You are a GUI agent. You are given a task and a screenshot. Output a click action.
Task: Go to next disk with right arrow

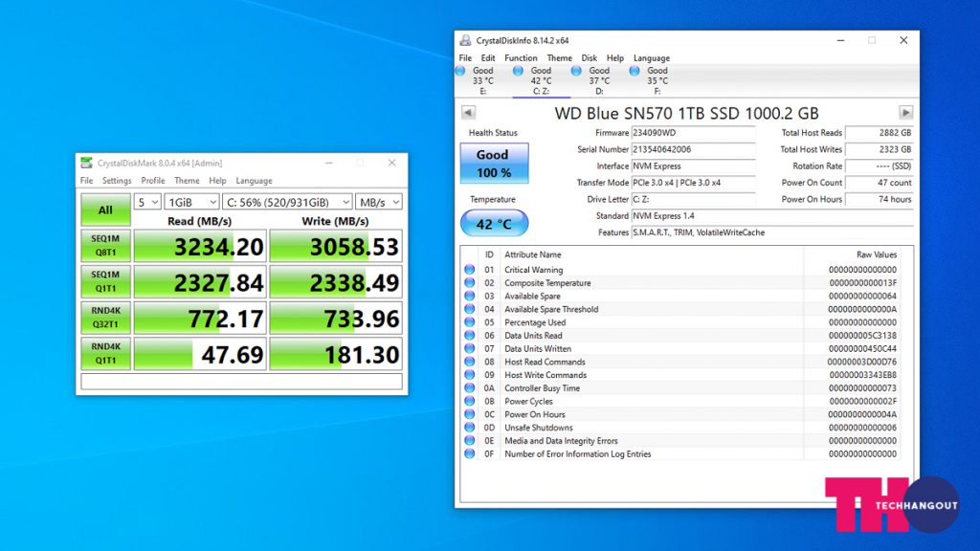(905, 113)
